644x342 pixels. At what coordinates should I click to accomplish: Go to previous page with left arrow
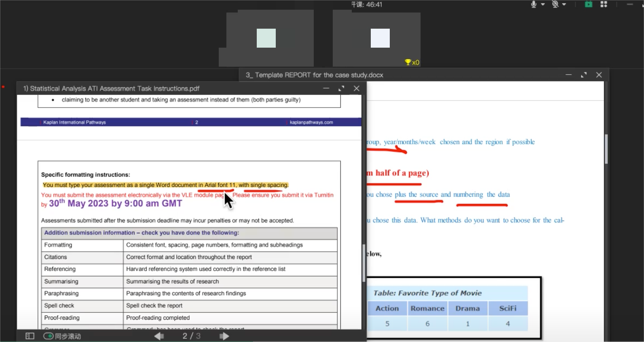coord(159,336)
